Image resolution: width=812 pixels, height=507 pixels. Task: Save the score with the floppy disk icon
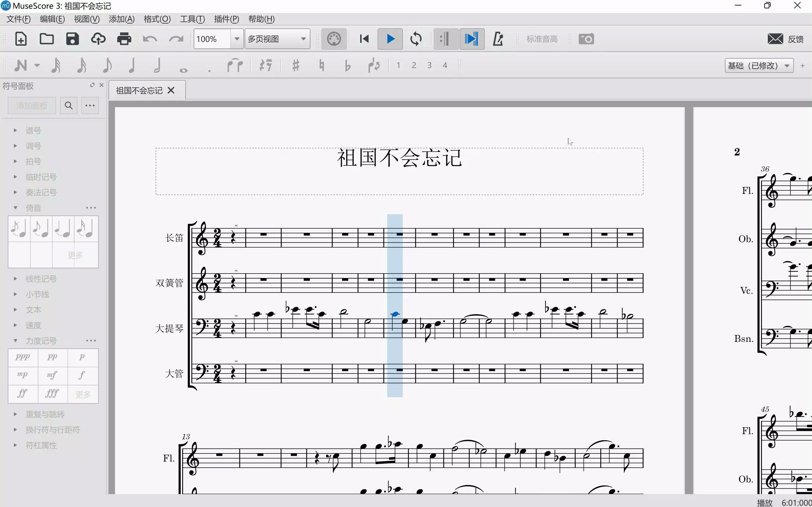73,39
